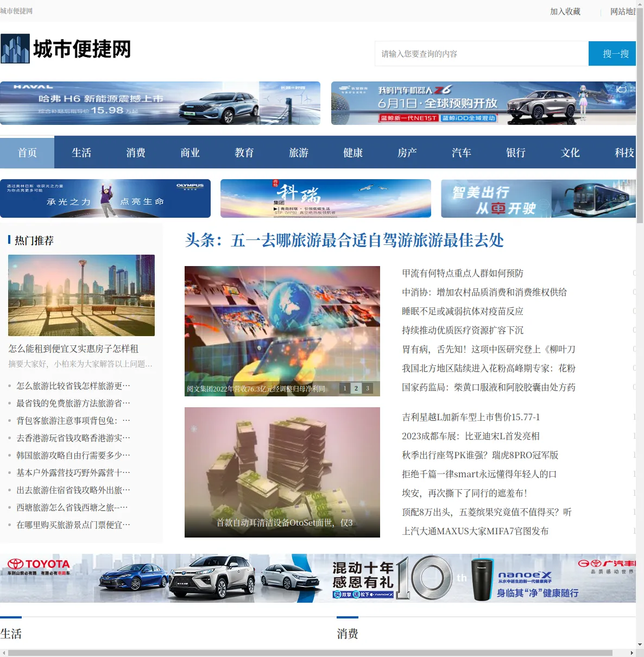Open the 旅游 nav tab

tap(299, 153)
